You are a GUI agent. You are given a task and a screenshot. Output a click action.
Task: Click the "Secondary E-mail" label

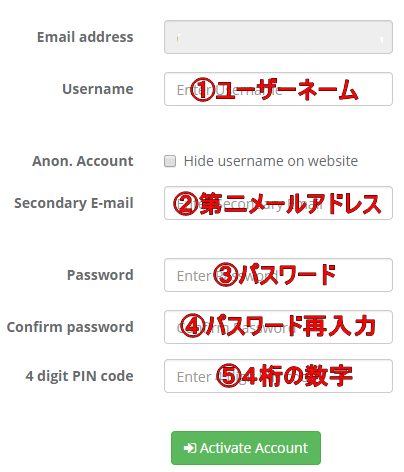(x=74, y=203)
